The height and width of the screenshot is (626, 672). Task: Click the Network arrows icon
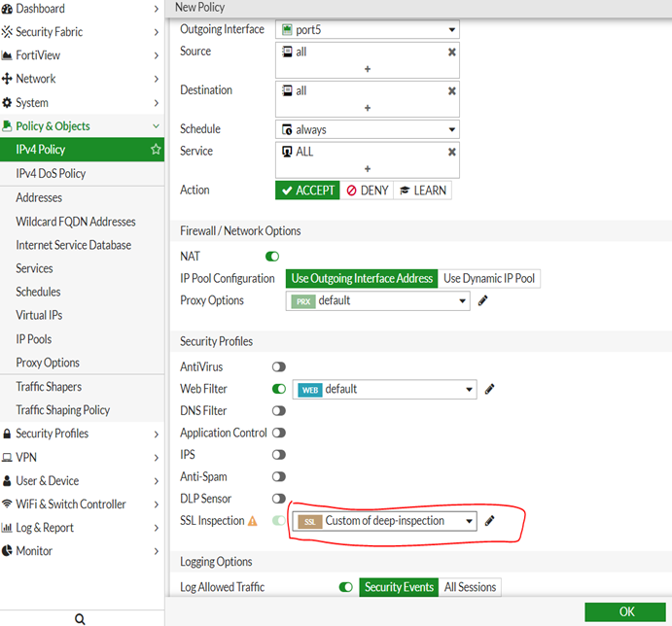click(x=7, y=79)
